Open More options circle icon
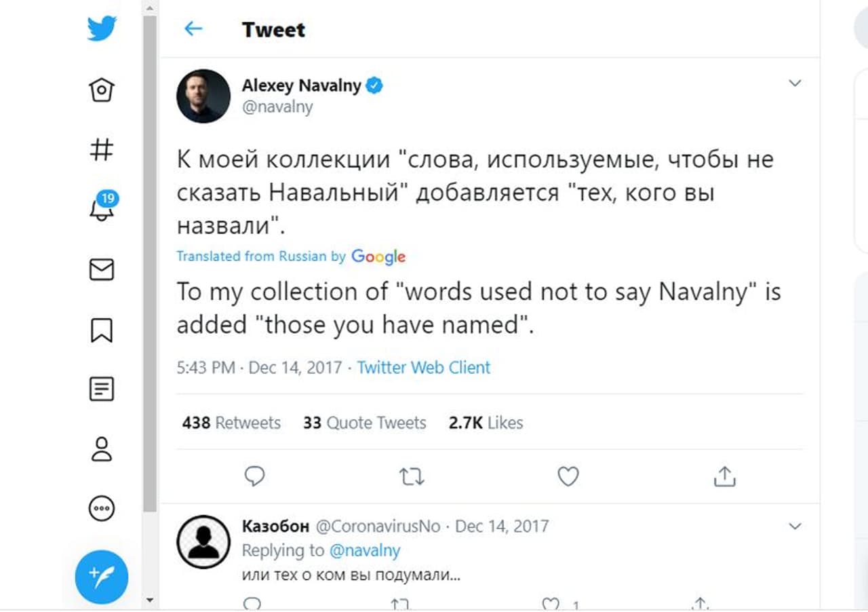Image resolution: width=868 pixels, height=612 pixels. 102,508
